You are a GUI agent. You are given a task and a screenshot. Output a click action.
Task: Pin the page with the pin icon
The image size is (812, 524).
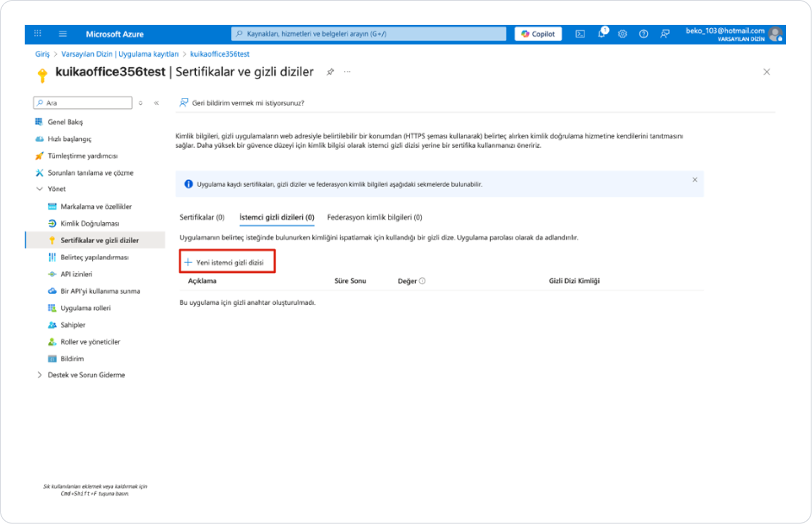[x=330, y=72]
